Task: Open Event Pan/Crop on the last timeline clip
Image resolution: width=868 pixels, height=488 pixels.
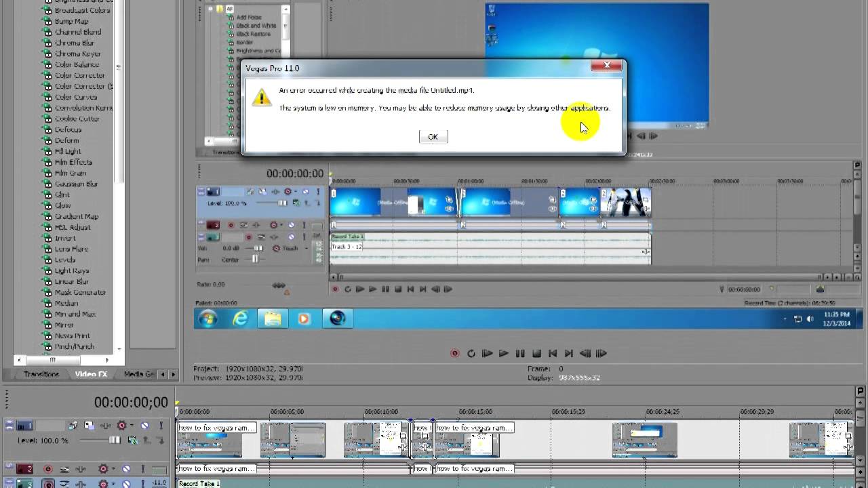Action: coord(848,436)
